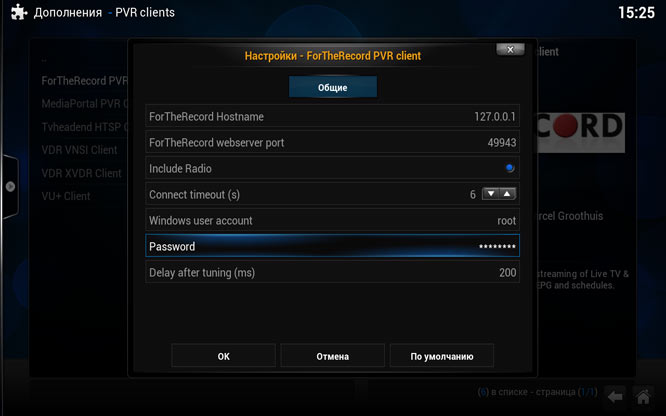Select VU+ Client in the list
666x416 pixels.
click(x=66, y=196)
